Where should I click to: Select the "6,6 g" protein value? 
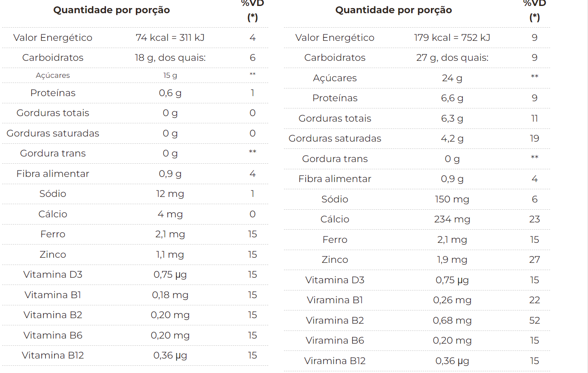[452, 98]
